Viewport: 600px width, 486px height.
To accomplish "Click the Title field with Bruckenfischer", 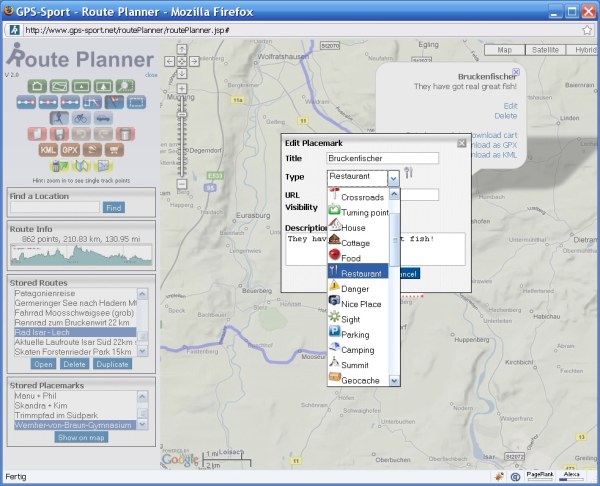I will [x=382, y=158].
